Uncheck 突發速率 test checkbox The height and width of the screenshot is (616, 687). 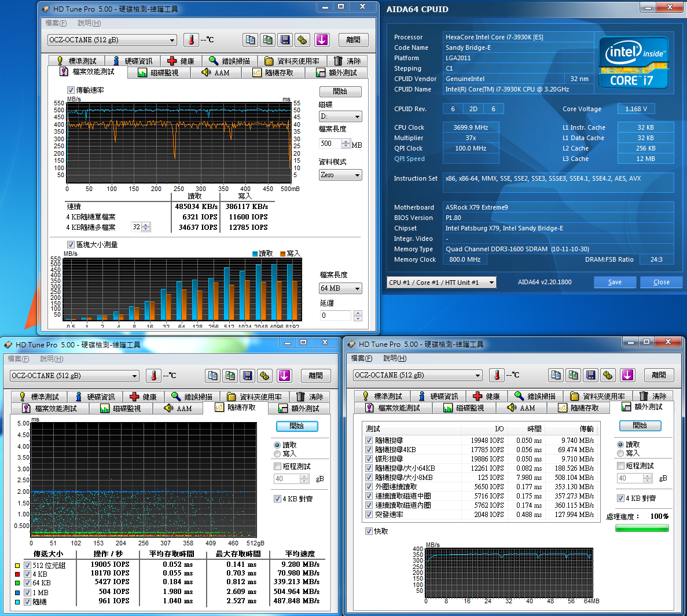click(369, 514)
